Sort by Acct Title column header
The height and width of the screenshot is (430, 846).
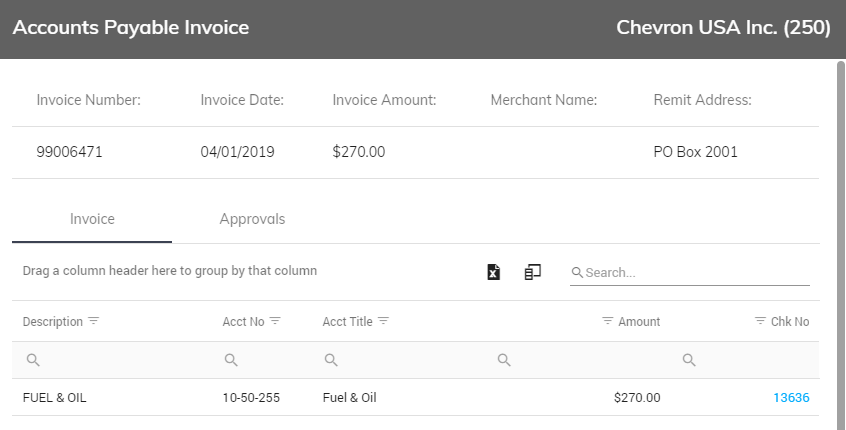tap(347, 322)
